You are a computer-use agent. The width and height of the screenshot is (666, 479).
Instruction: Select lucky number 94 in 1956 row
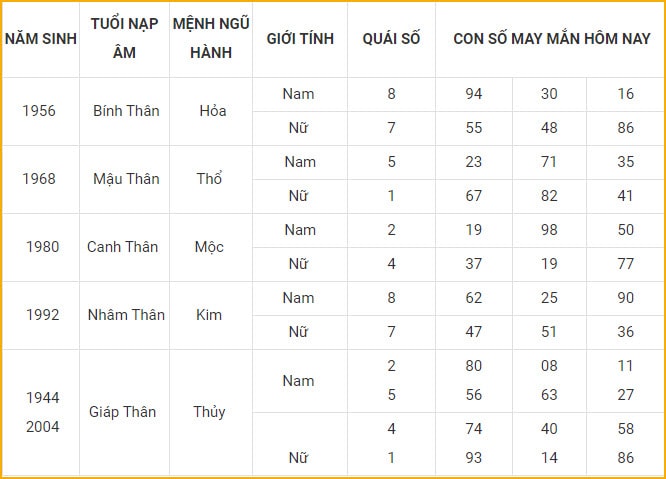(474, 94)
